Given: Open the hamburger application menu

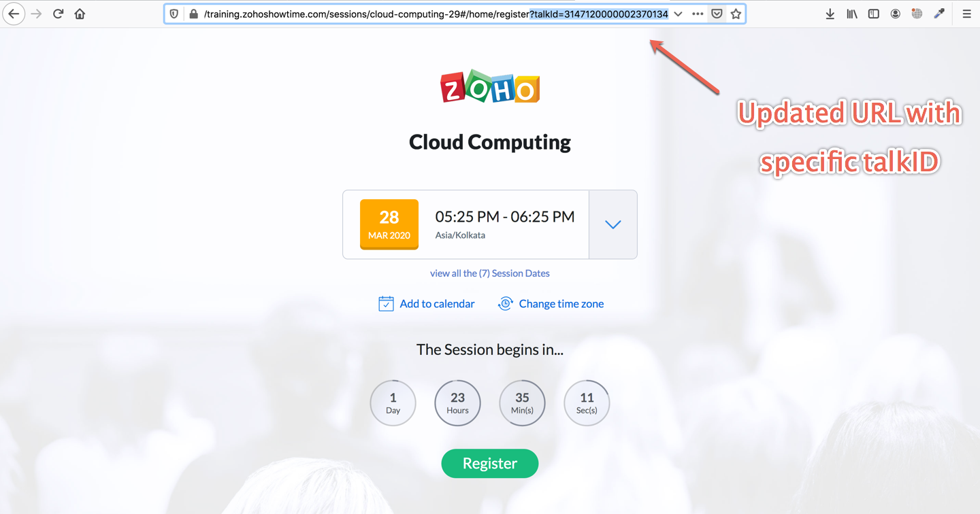Looking at the screenshot, I should [966, 14].
